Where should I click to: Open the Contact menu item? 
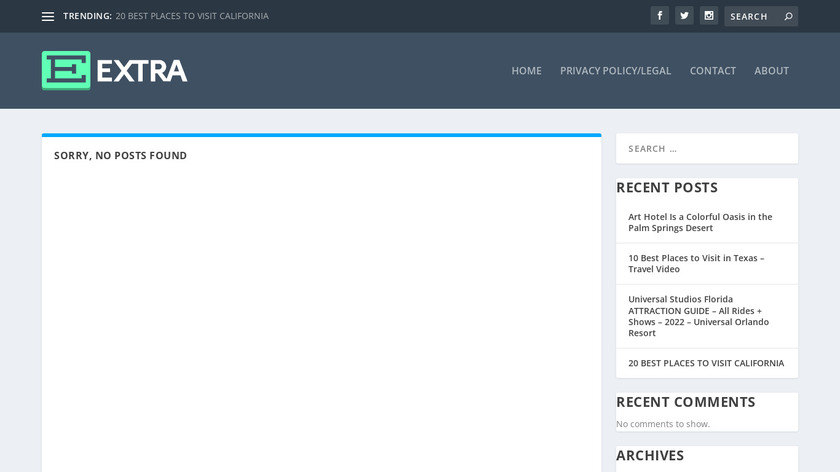click(712, 71)
